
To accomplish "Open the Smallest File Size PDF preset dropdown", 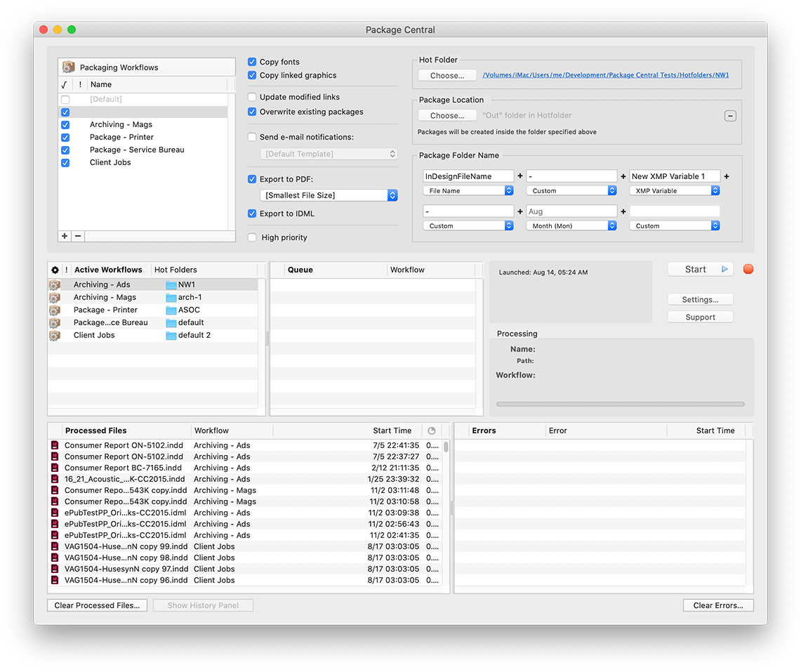I will [x=328, y=195].
